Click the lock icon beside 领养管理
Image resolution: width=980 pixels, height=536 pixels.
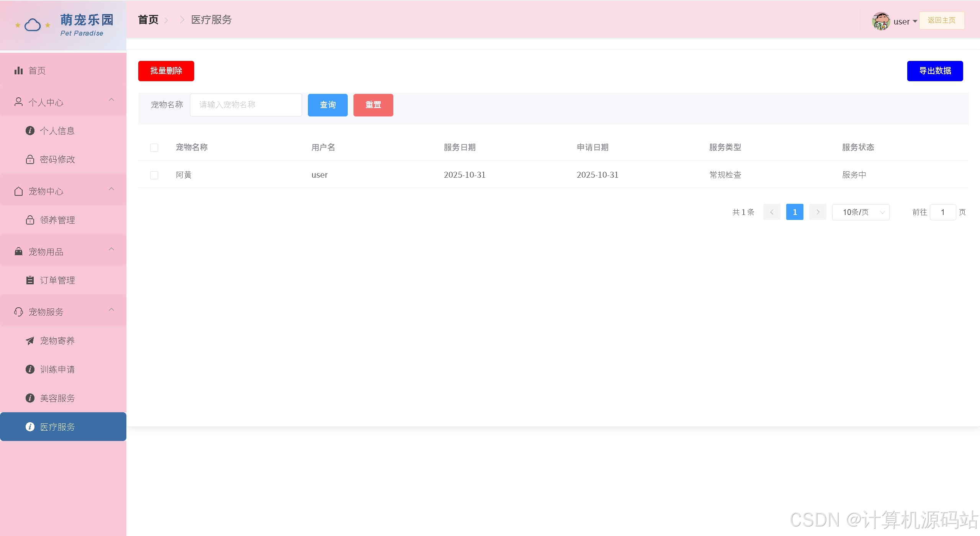tap(30, 220)
